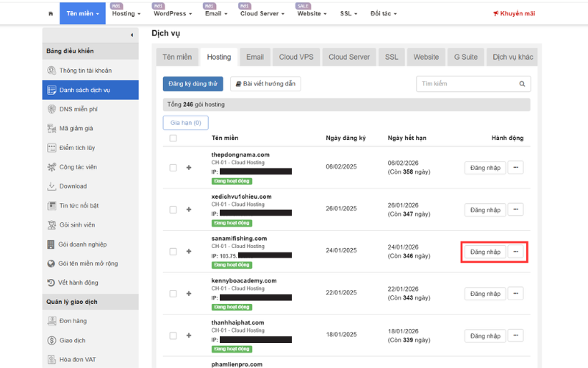Expand details row for xedichvu1chieu.com

click(189, 210)
